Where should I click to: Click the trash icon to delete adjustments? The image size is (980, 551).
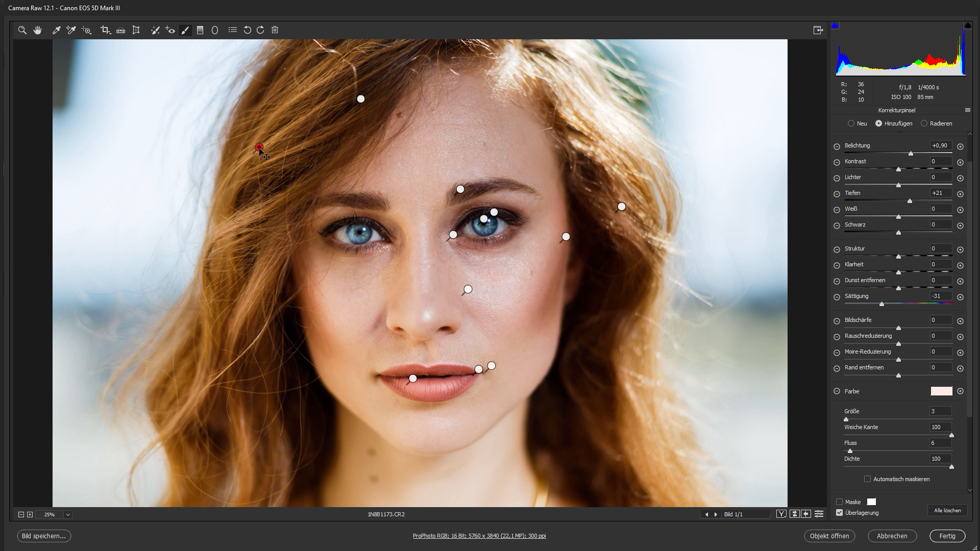click(275, 30)
